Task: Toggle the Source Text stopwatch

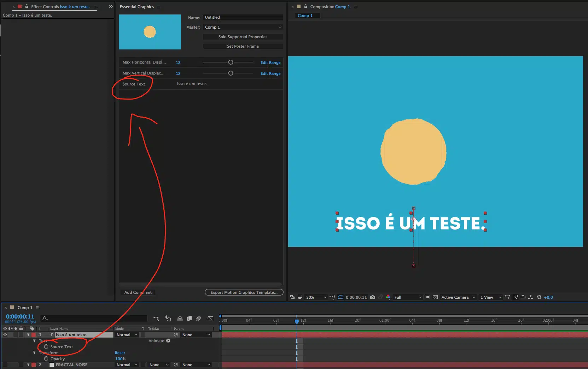Action: (x=46, y=347)
